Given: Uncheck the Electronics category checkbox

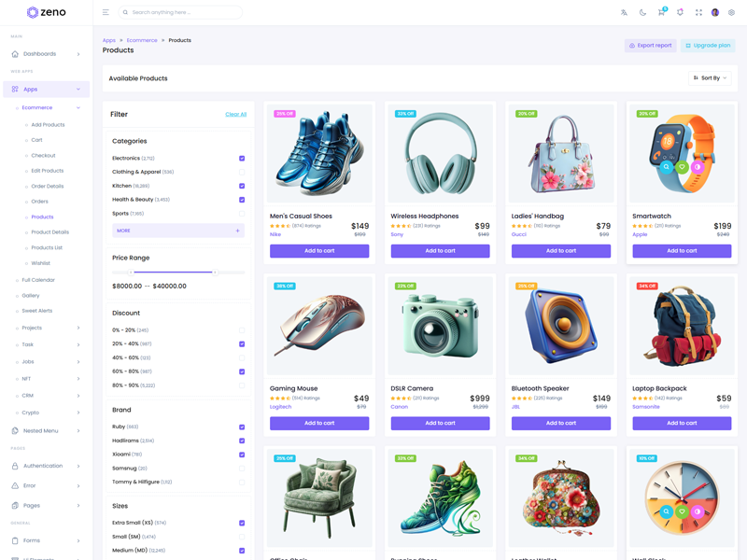Looking at the screenshot, I should tap(242, 159).
